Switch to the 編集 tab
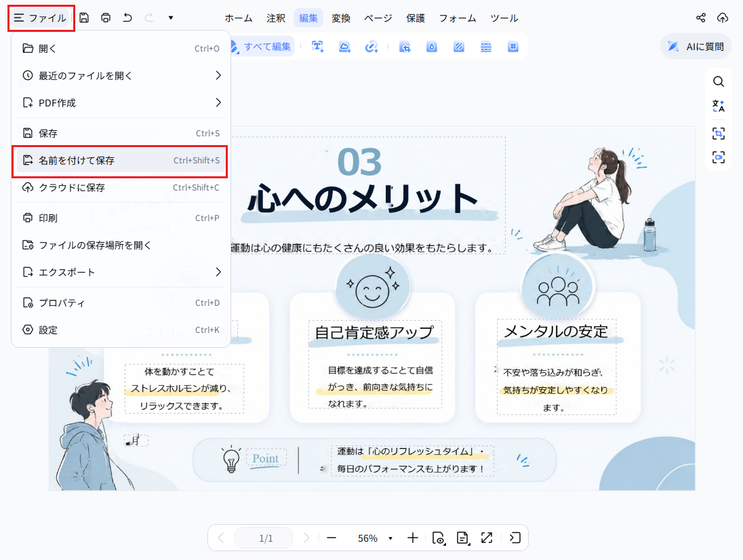Image resolution: width=743 pixels, height=560 pixels. coord(308,18)
